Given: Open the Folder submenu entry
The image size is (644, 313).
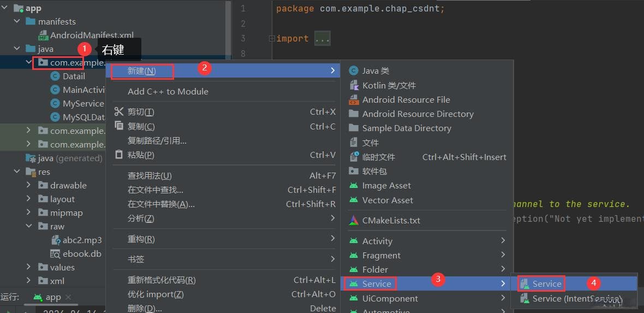Looking at the screenshot, I should (427, 269).
